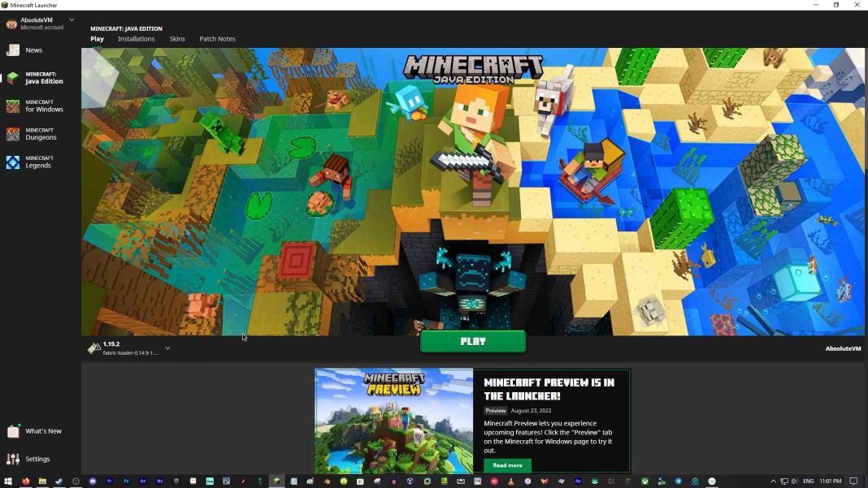Open Firefox from the taskbar
Viewport: 868px width, 488px height.
25,482
